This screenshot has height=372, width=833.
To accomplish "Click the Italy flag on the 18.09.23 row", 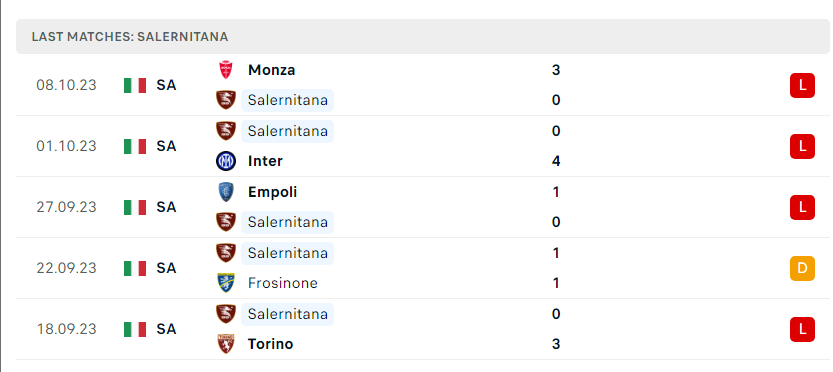I will coord(135,329).
